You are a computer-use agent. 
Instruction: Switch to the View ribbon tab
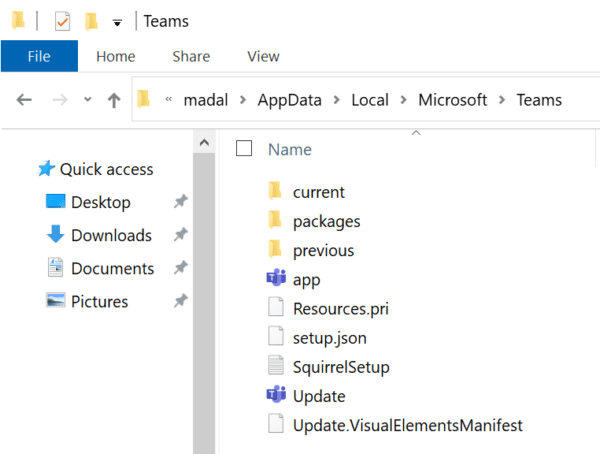coord(263,56)
